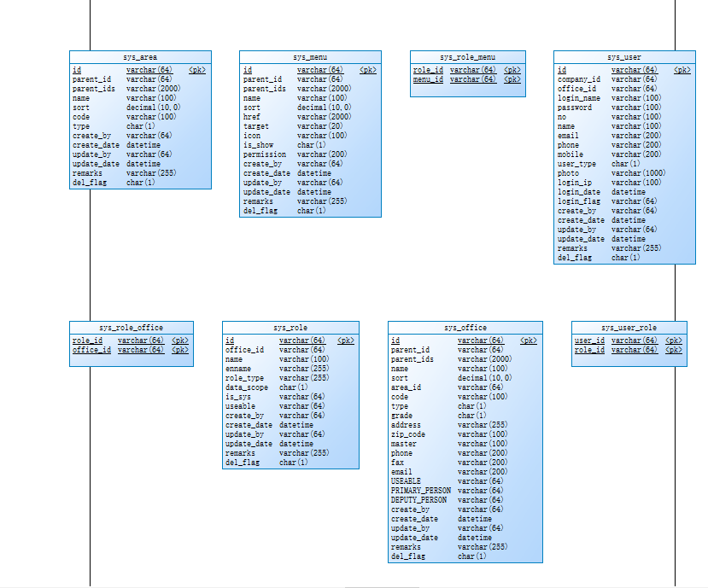Click the photo column in sys_user
Screen dimensions: 708x588
(x=569, y=172)
